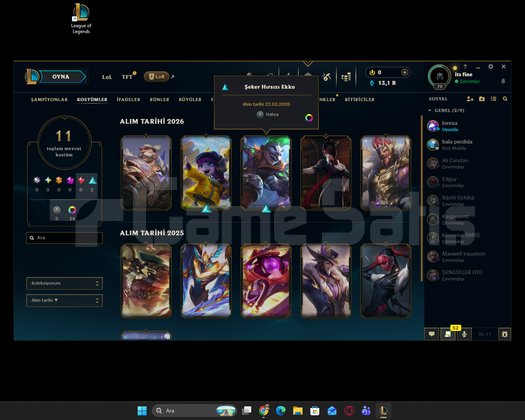Screen dimensions: 525x420
Task: Switch to the TFT game tab
Action: [x=127, y=77]
